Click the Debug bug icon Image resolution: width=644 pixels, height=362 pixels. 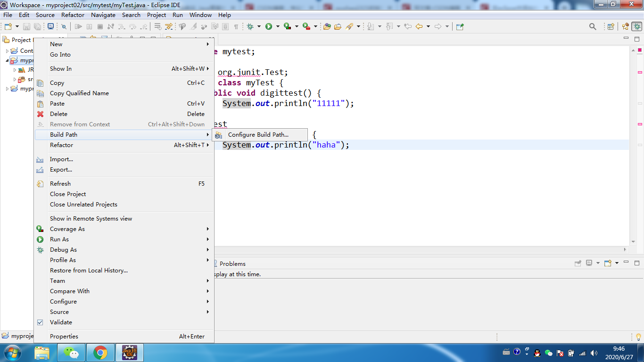tap(250, 27)
